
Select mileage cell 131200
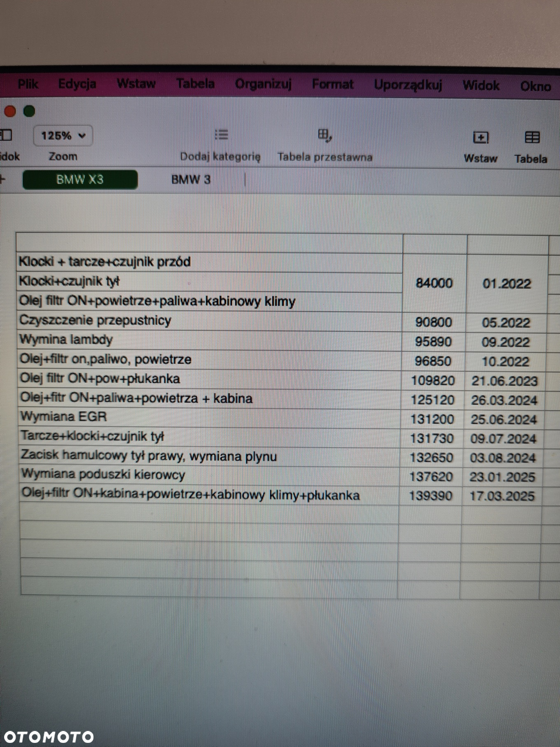[x=432, y=419]
